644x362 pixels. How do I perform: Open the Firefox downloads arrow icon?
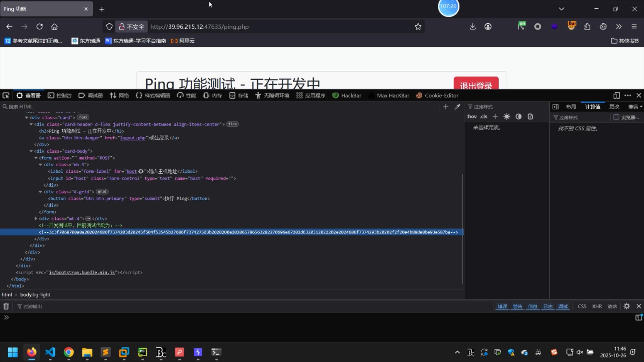[473, 27]
